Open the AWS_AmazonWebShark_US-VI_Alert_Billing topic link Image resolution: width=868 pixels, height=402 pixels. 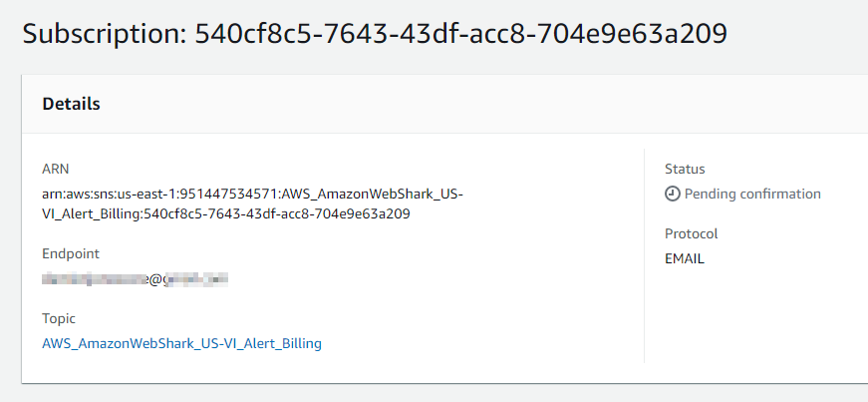pos(181,343)
